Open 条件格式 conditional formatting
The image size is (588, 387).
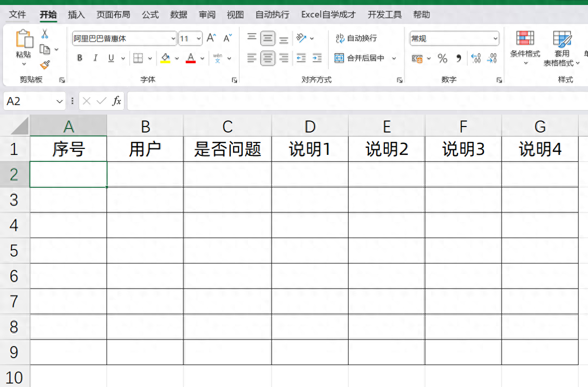[525, 47]
